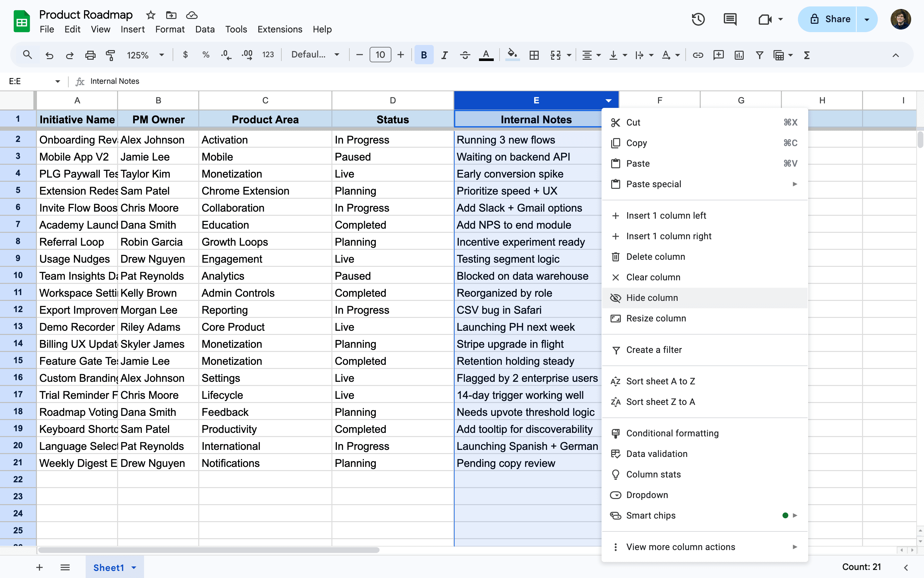Screen dimensions: 924x578
Task: Decrease font size with minus button
Action: [359, 55]
